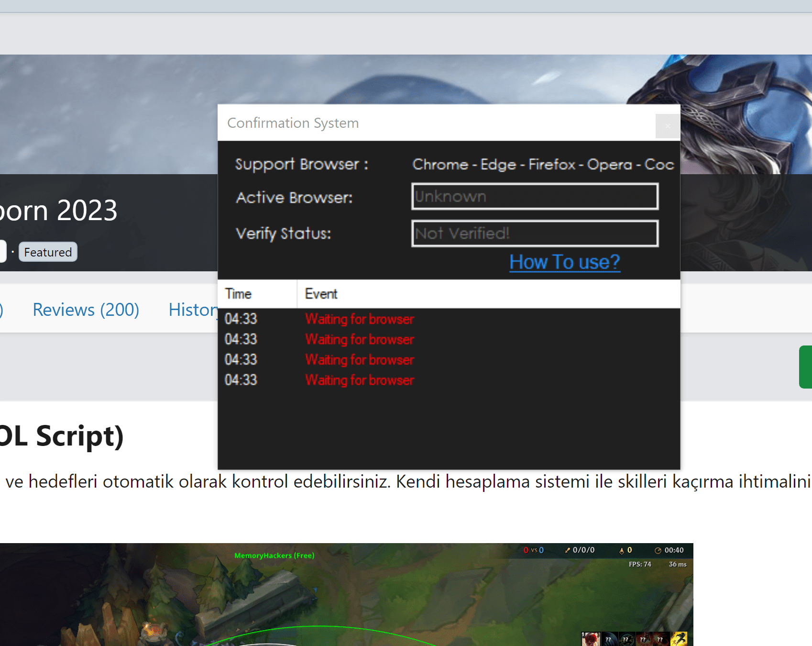Sort by the Time column header
Image resolution: width=812 pixels, height=646 pixels.
(x=257, y=294)
